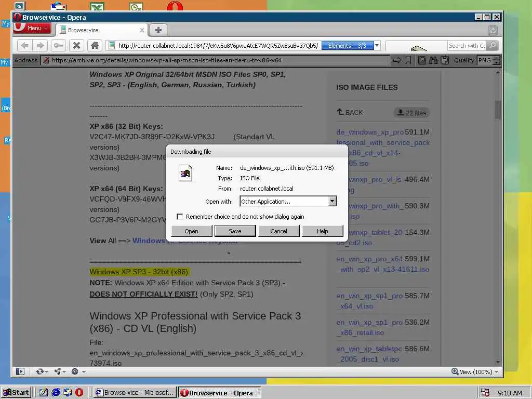Open the View (100%) zoom dropdown
The height and width of the screenshot is (399, 532).
point(479,372)
